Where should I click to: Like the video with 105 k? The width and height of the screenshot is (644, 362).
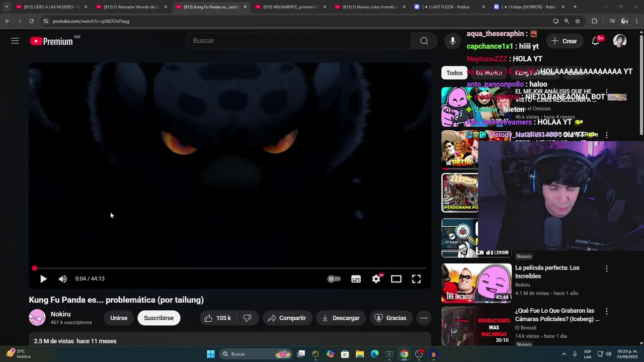pyautogui.click(x=218, y=318)
